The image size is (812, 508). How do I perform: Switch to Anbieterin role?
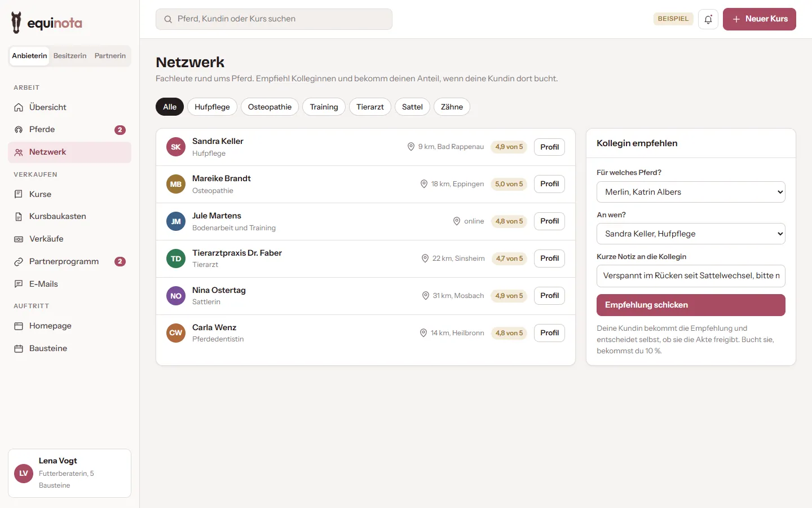(x=29, y=56)
